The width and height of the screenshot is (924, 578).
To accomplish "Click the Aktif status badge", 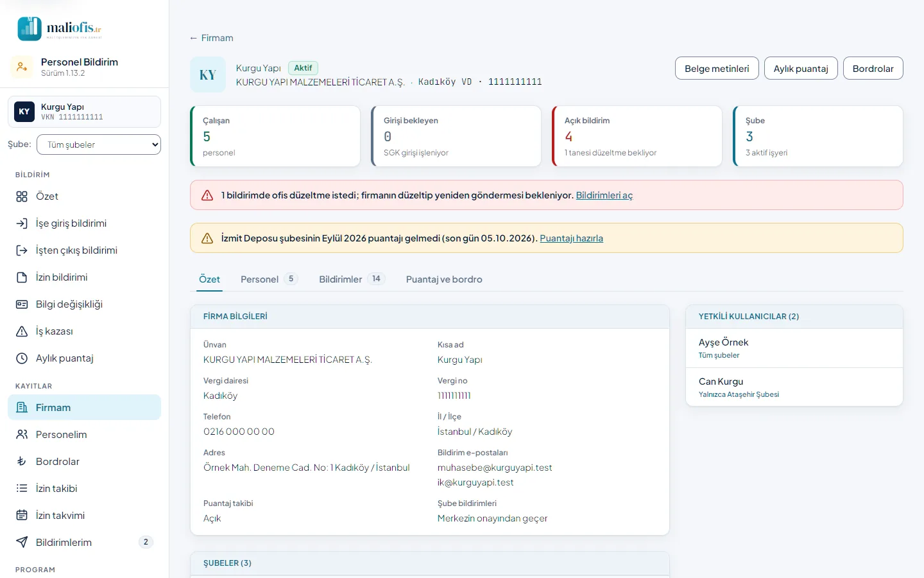I will tap(303, 68).
